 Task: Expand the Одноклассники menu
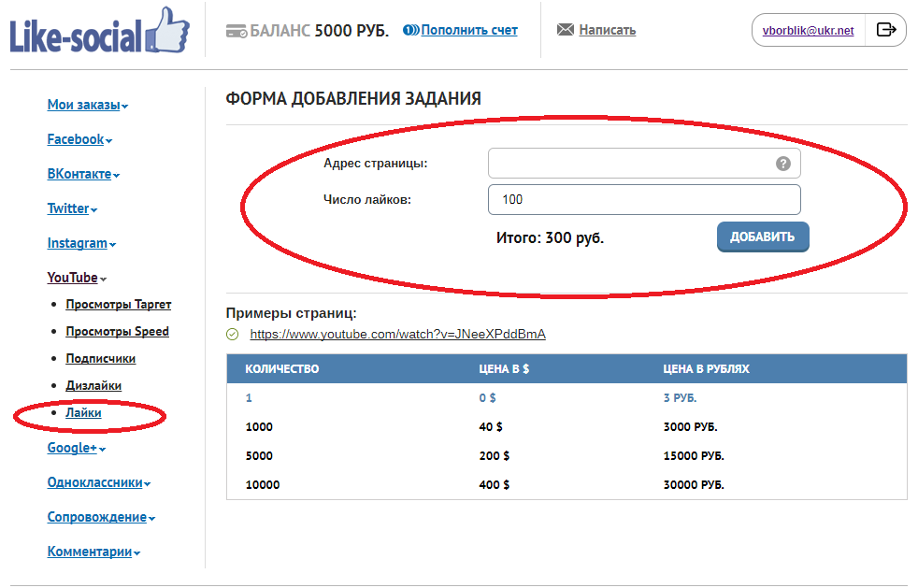[x=99, y=482]
